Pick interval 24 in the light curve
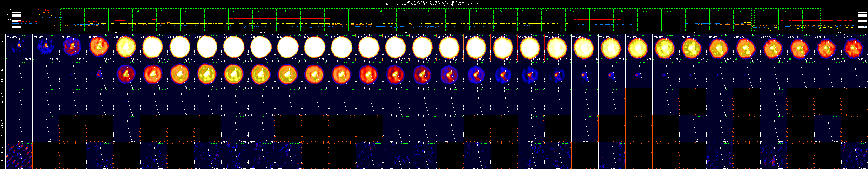Viewport: 868px width, 169px height. click(x=625, y=20)
